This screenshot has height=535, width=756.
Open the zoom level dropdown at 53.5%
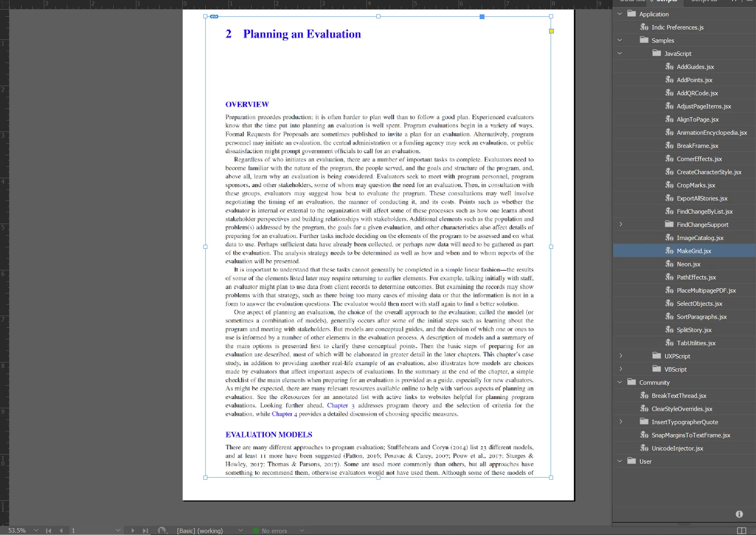36,531
